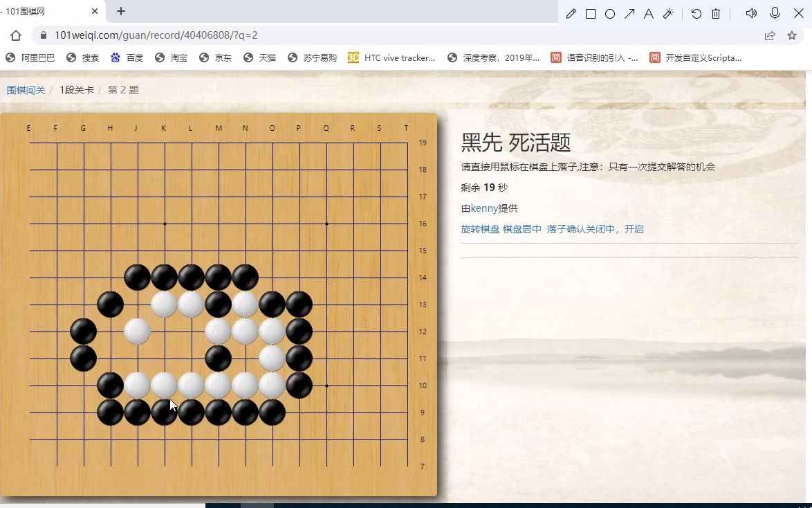
Task: Click the 第 2 题 breadcrumb text
Action: pyautogui.click(x=123, y=90)
